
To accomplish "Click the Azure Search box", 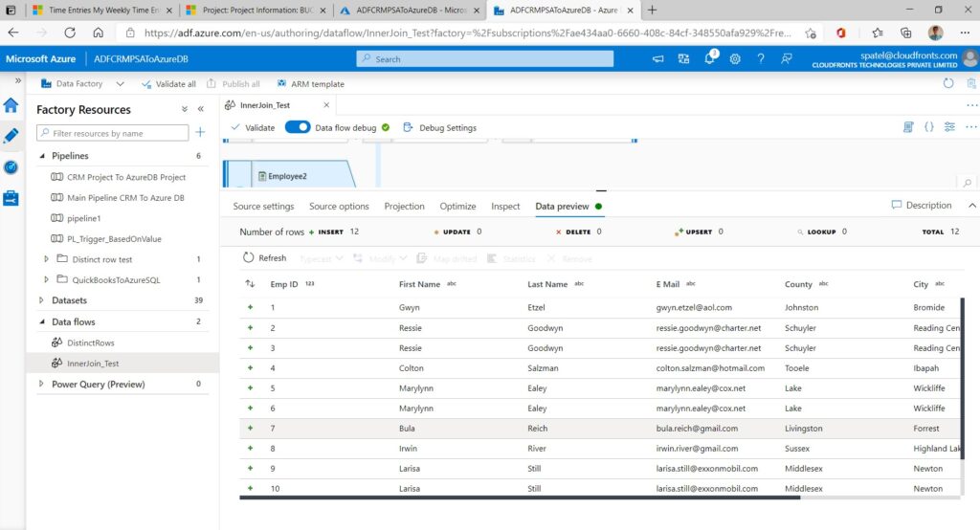I will (x=485, y=58).
